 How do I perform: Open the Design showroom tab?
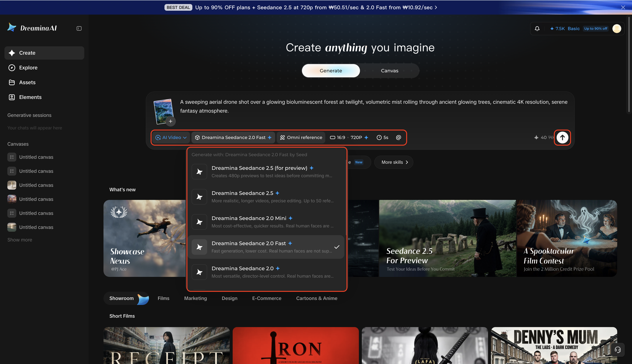230,298
